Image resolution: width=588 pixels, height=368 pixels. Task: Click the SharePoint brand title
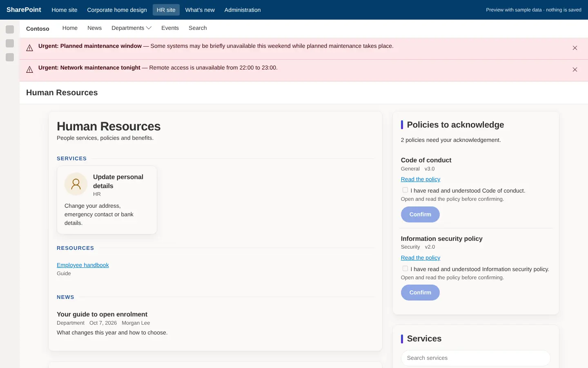pos(24,9)
